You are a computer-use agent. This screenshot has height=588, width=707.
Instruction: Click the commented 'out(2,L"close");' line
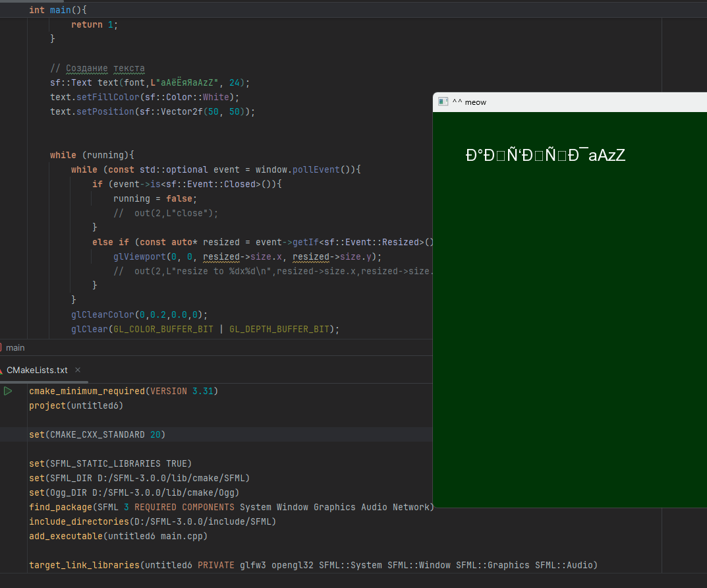165,214
